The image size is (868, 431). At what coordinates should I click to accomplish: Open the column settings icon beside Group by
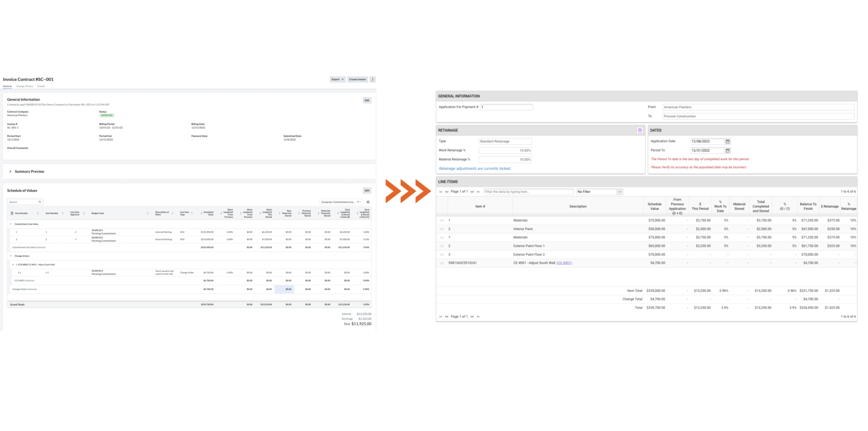click(x=368, y=202)
